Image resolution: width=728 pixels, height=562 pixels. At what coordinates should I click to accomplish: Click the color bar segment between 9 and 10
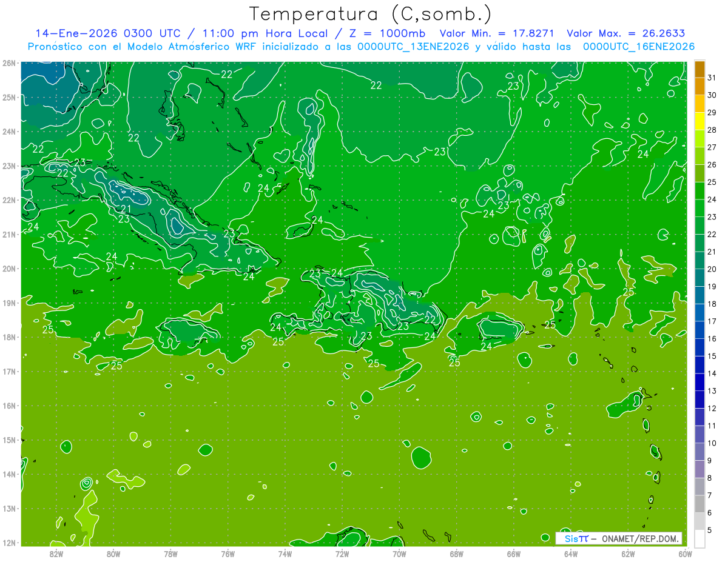(x=700, y=452)
